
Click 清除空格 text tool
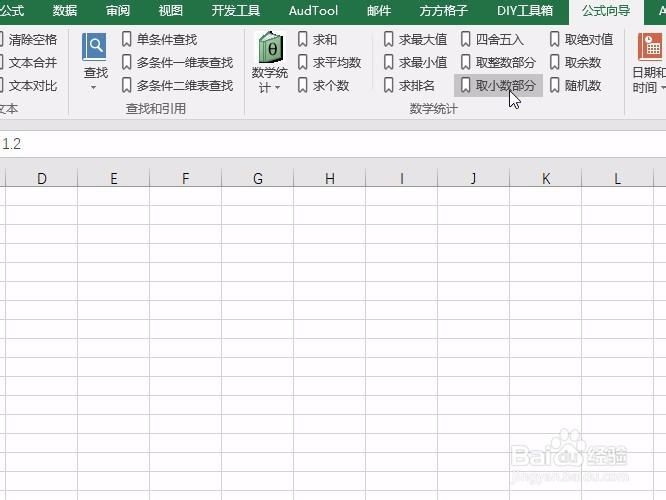pos(28,40)
